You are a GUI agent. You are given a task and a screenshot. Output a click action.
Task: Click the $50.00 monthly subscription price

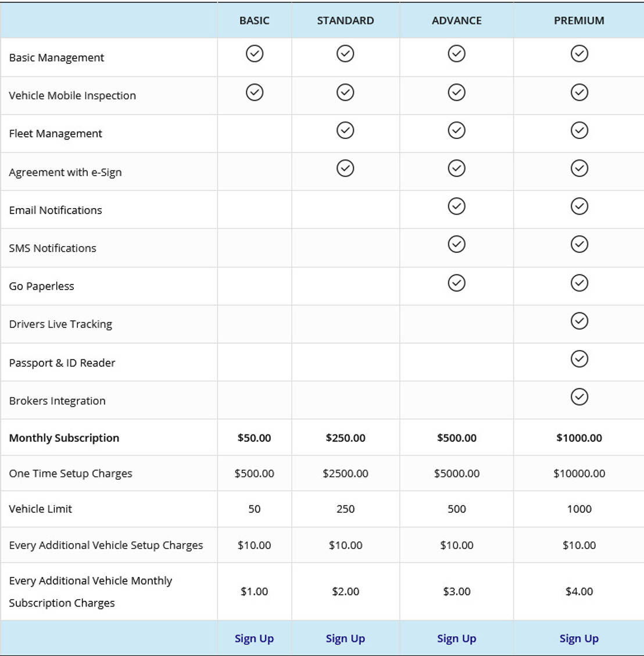[254, 438]
